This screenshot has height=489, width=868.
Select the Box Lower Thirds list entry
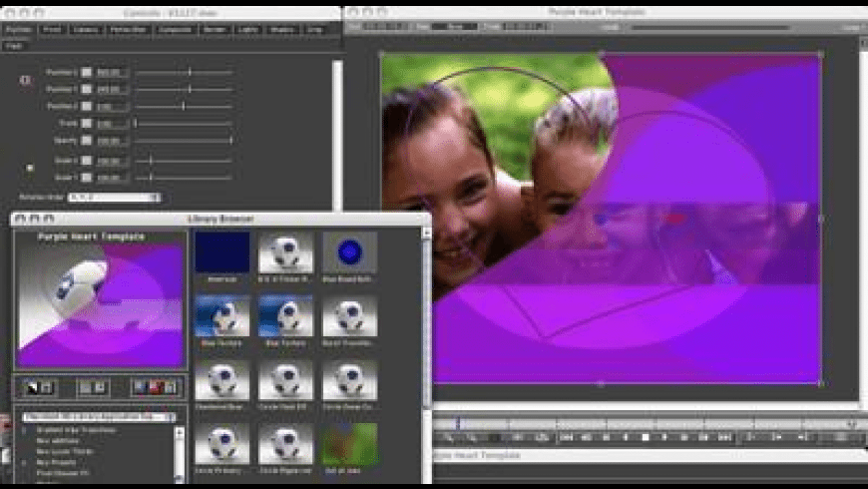[x=65, y=451]
